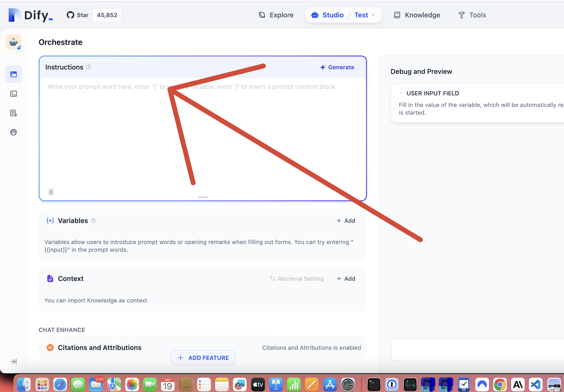Open the Tools tab
This screenshot has width=564, height=392.
tap(472, 15)
